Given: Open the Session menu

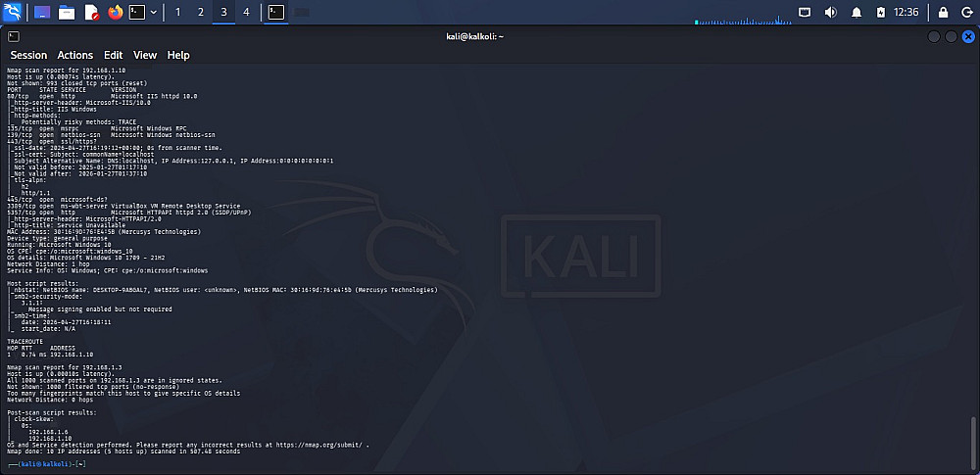Looking at the screenshot, I should pos(28,55).
